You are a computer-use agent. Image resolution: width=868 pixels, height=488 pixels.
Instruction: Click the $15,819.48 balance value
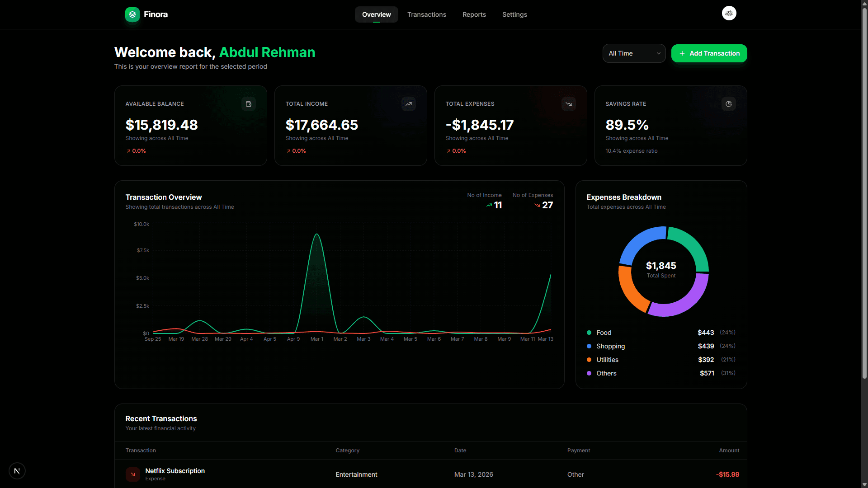pyautogui.click(x=161, y=125)
